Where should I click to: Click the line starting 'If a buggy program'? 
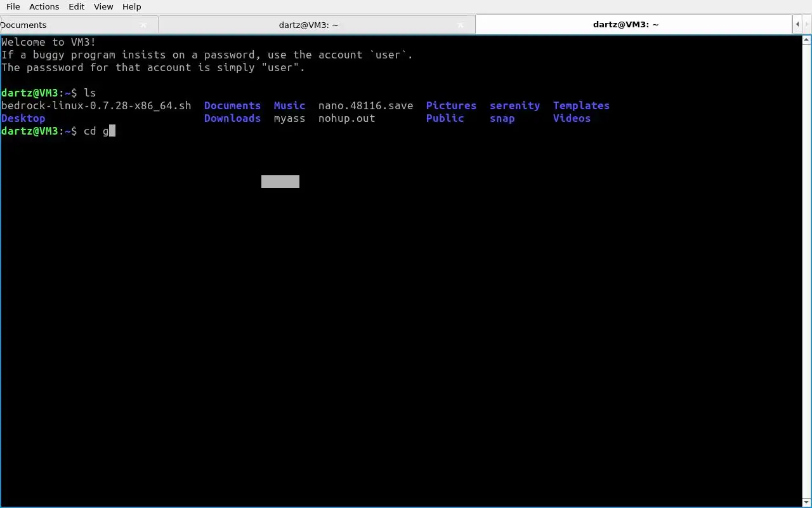[x=207, y=55]
